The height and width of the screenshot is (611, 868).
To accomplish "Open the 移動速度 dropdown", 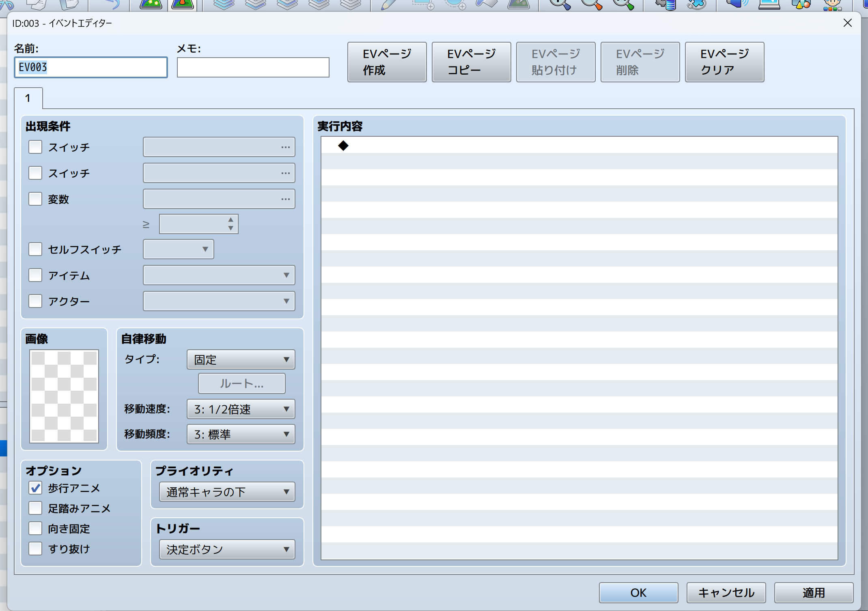I will (241, 409).
